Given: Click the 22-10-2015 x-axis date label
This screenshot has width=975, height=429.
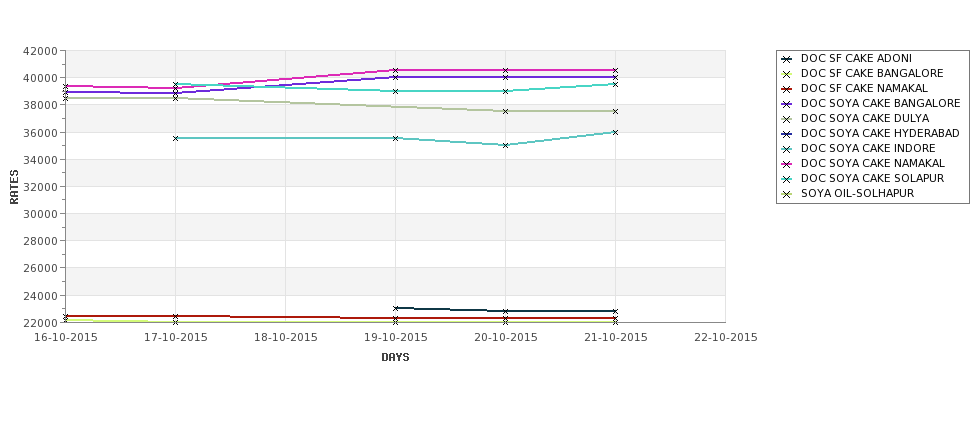Looking at the screenshot, I should coord(726,338).
